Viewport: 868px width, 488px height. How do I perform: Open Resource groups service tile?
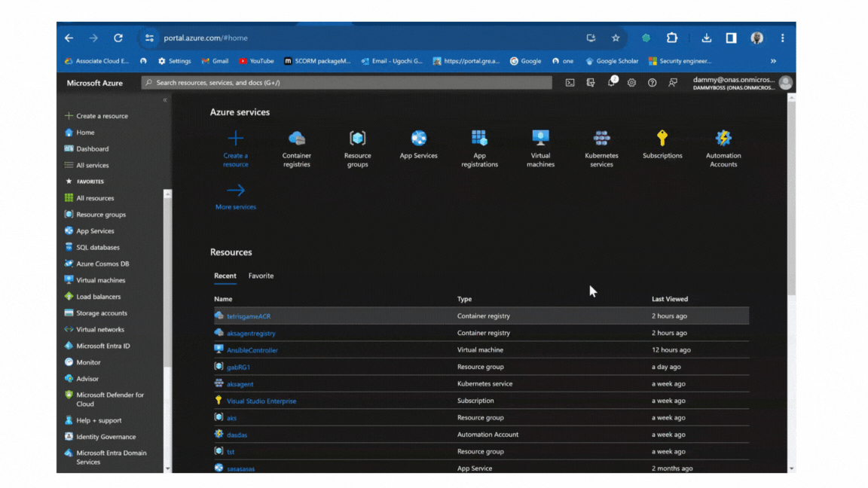pos(358,148)
